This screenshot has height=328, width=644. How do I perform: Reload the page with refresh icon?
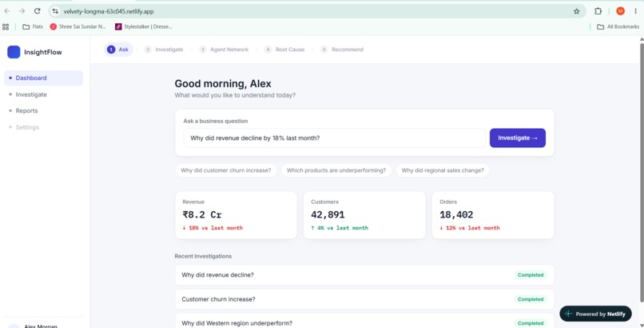pyautogui.click(x=37, y=11)
